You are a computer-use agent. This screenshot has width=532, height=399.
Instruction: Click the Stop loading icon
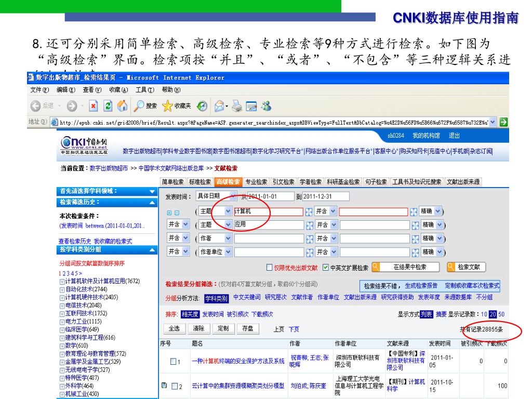pos(94,106)
